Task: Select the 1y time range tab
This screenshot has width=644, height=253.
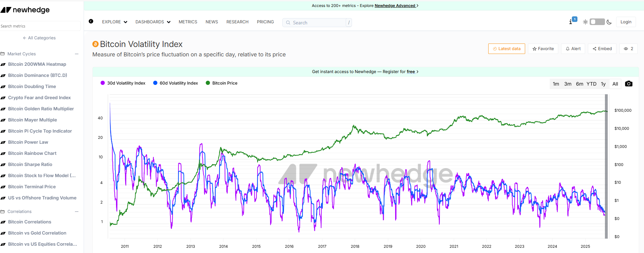Action: point(603,84)
